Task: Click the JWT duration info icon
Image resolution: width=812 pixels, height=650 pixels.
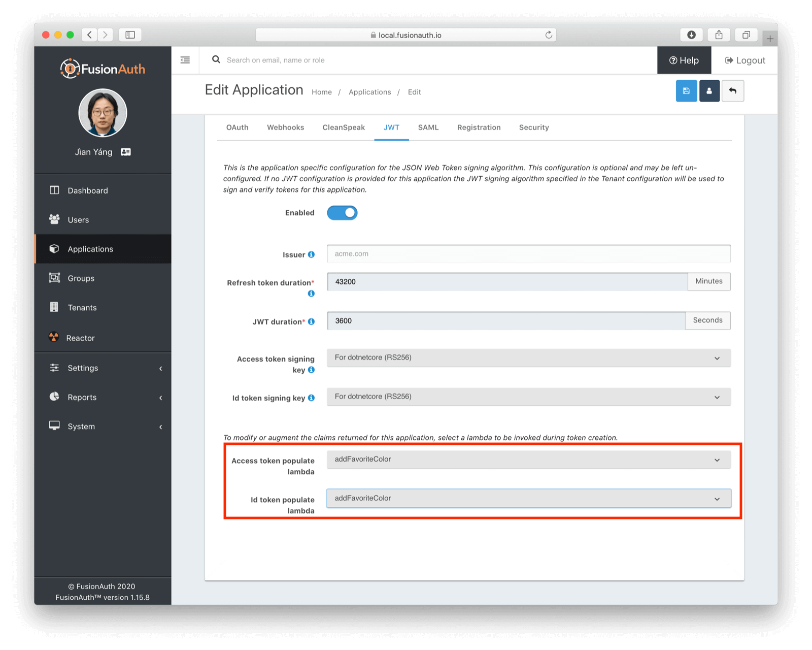Action: [x=311, y=321]
